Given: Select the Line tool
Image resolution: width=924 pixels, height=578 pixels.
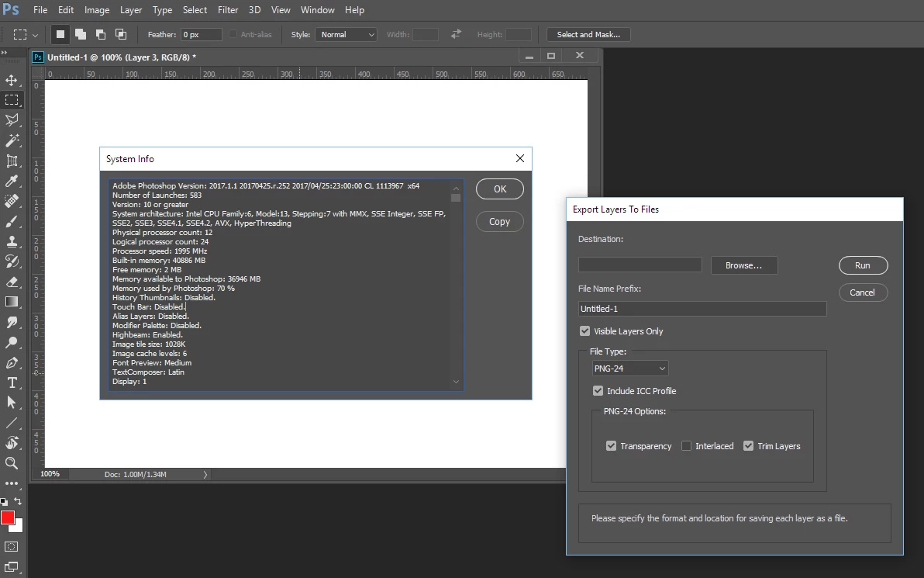Looking at the screenshot, I should [11, 423].
